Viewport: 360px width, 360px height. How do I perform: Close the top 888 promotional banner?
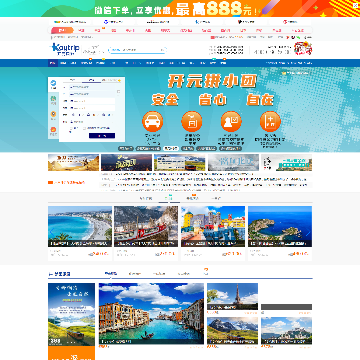pos(355,5)
